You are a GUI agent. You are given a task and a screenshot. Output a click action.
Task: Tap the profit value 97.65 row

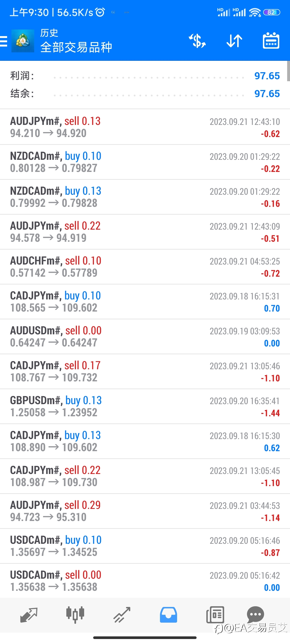tap(145, 76)
